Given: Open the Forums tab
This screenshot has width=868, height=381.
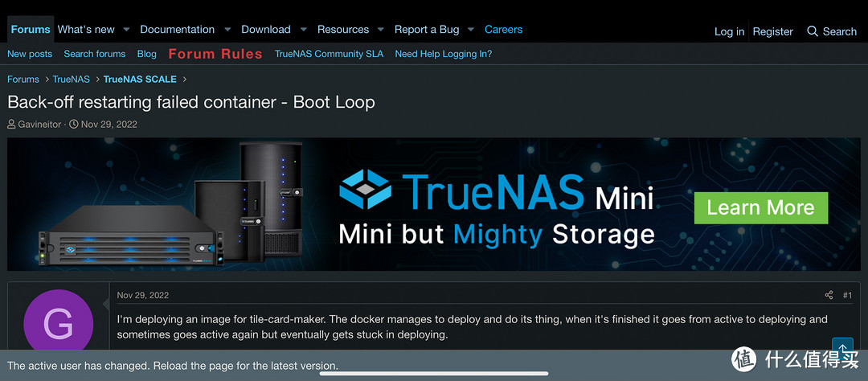Looking at the screenshot, I should (31, 30).
